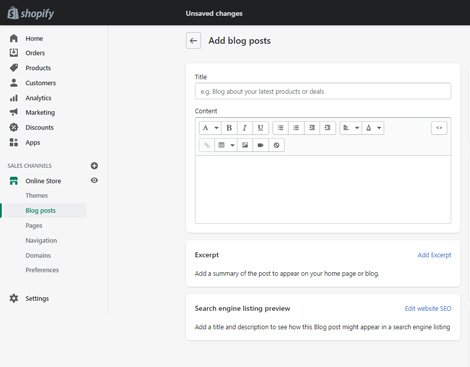470x367 pixels.
Task: Insert a numbered list
Action: point(296,128)
